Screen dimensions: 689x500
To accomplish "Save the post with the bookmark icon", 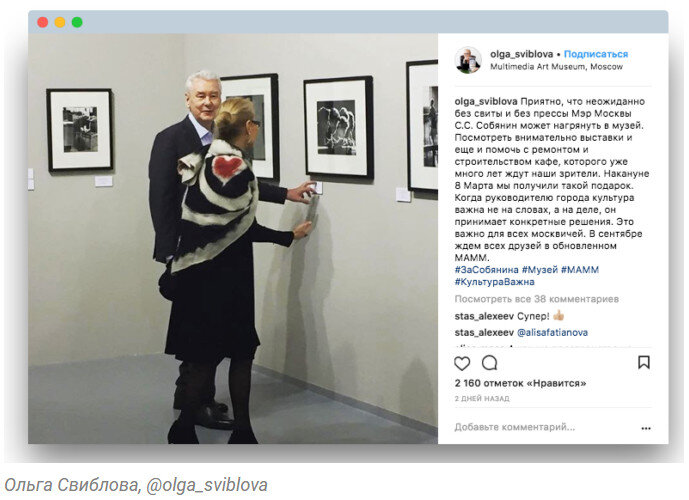I will [x=644, y=362].
